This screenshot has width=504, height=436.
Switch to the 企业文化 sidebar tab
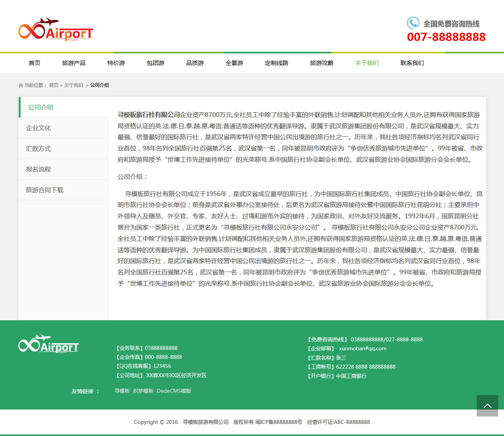point(38,128)
